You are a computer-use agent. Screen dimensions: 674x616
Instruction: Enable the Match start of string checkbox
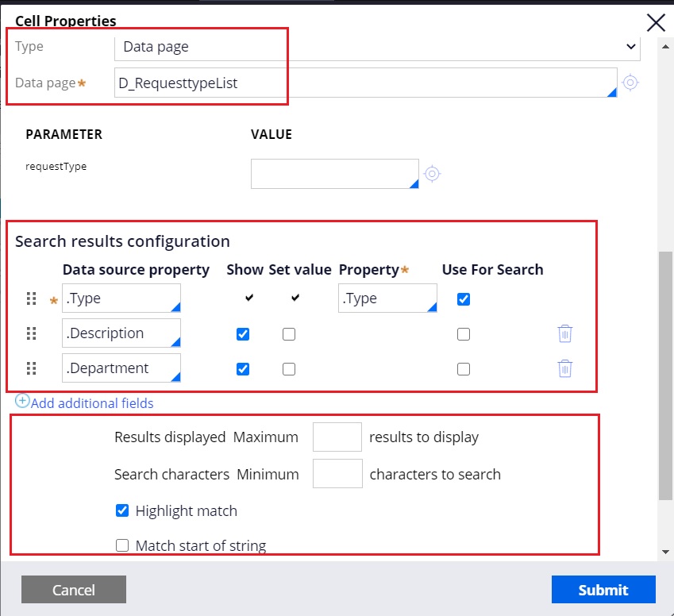click(121, 545)
